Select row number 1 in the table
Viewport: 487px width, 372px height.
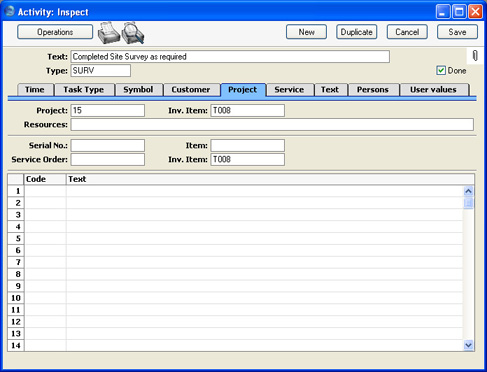tap(16, 191)
